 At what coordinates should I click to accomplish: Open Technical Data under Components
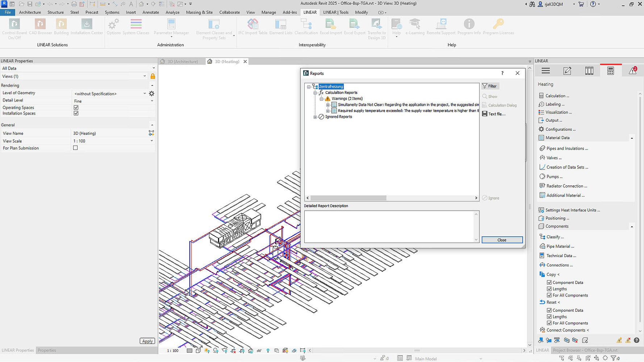pos(561,256)
